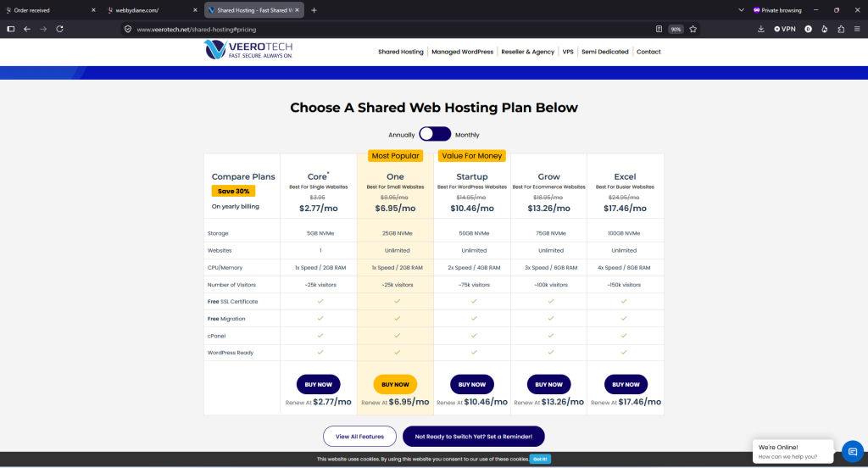Image resolution: width=868 pixels, height=468 pixels.
Task: Open the sidebar panel icon
Action: (x=10, y=29)
